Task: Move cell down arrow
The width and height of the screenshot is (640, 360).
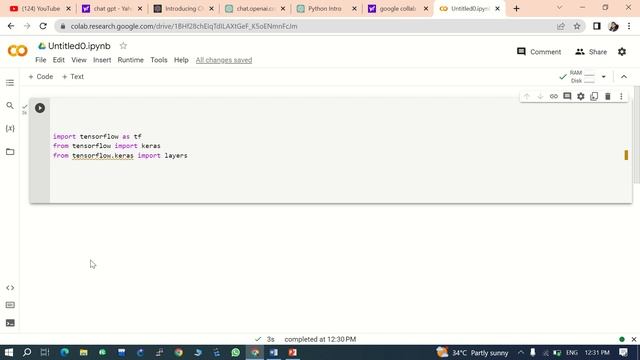Action: tap(540, 96)
